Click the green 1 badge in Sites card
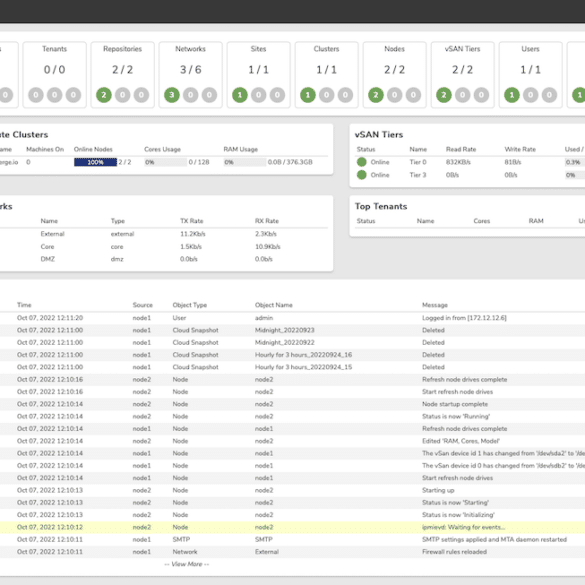Image resolution: width=585 pixels, height=585 pixels. click(x=240, y=95)
